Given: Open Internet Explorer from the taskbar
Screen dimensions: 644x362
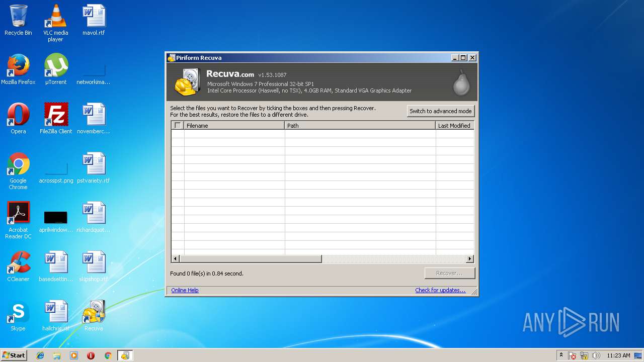Looking at the screenshot, I should pyautogui.click(x=40, y=355).
